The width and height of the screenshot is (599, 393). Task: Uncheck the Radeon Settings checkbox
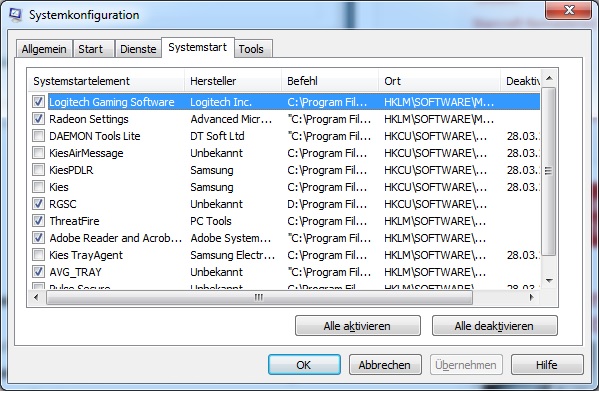point(38,119)
